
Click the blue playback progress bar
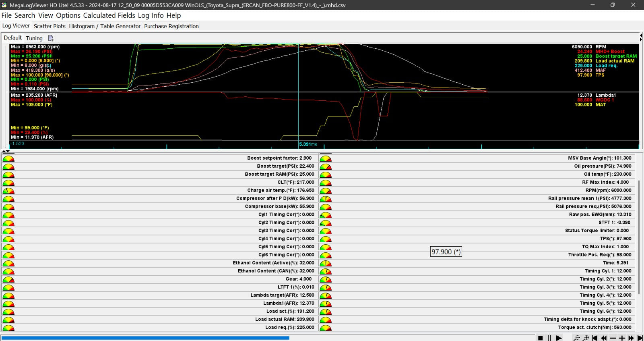click(145, 338)
